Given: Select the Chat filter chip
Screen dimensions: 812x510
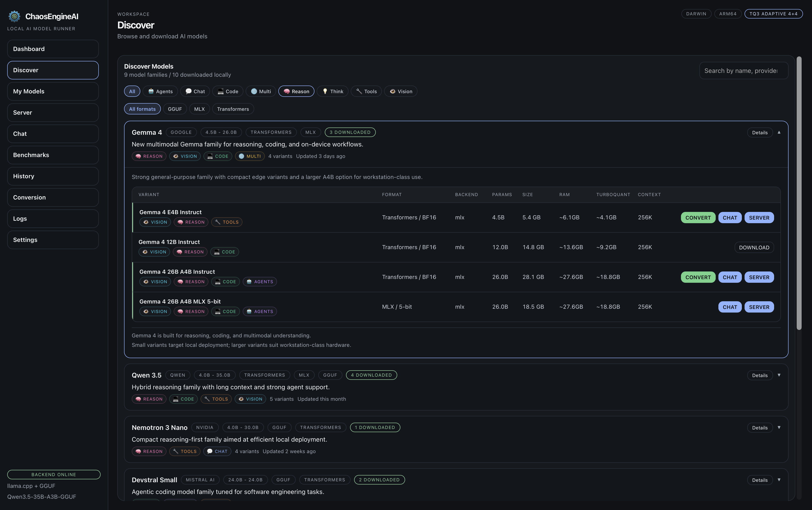Looking at the screenshot, I should 195,91.
